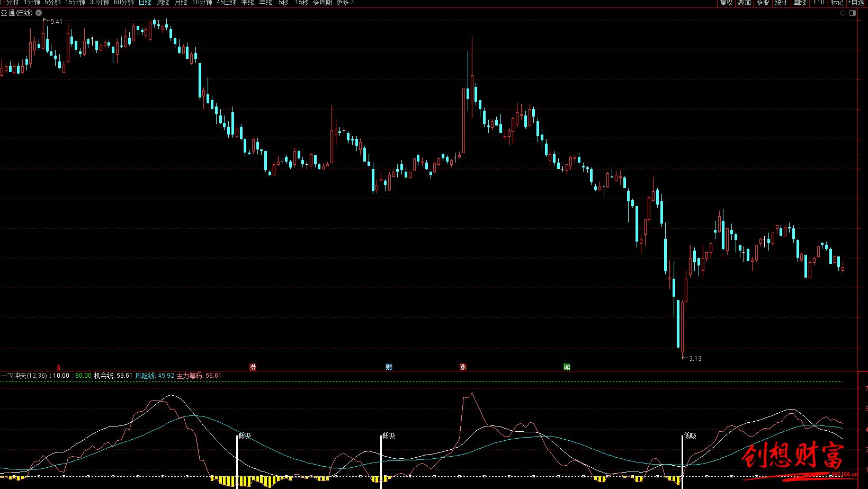Toggle the side panel icon above the chart
868x489 pixels.
pyautogui.click(x=853, y=13)
